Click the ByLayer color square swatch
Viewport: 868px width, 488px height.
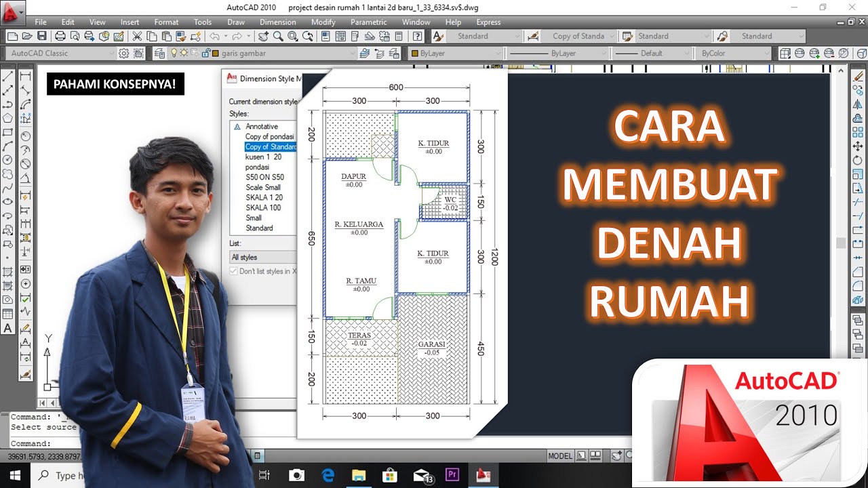pos(414,53)
